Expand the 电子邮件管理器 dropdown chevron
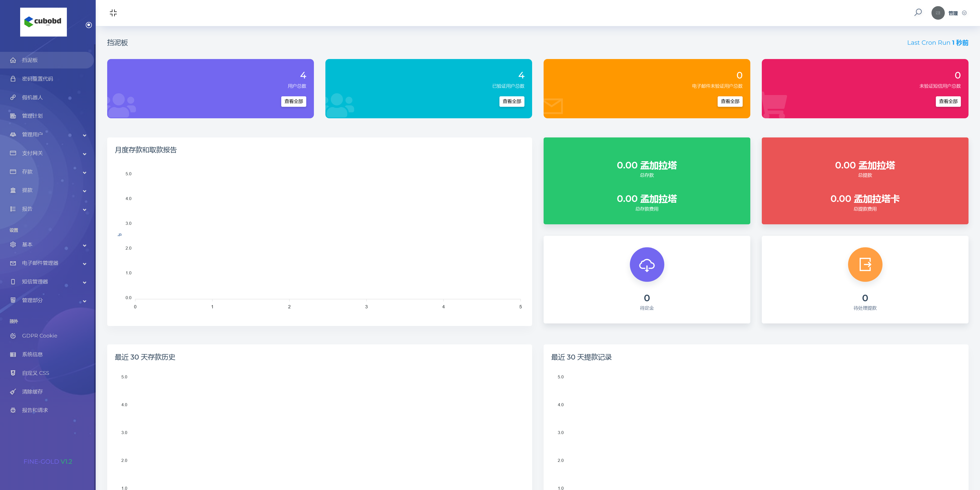The image size is (980, 490). point(84,263)
